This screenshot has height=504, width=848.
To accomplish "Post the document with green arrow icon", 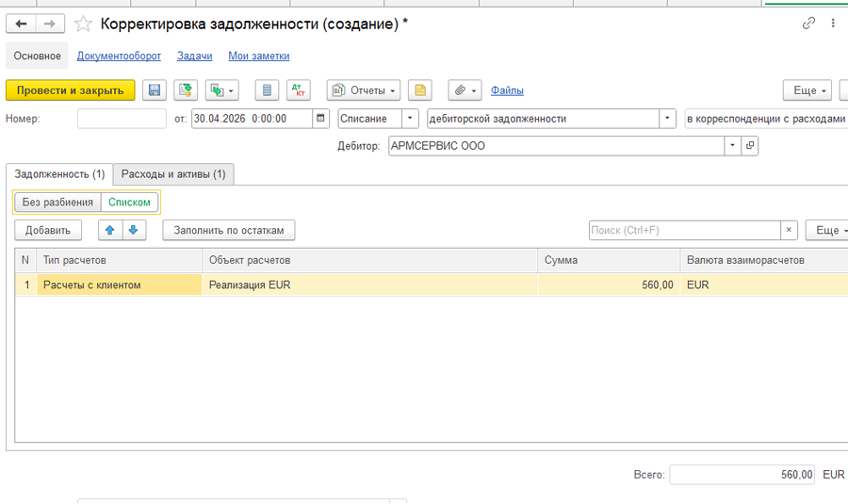I will pyautogui.click(x=186, y=90).
